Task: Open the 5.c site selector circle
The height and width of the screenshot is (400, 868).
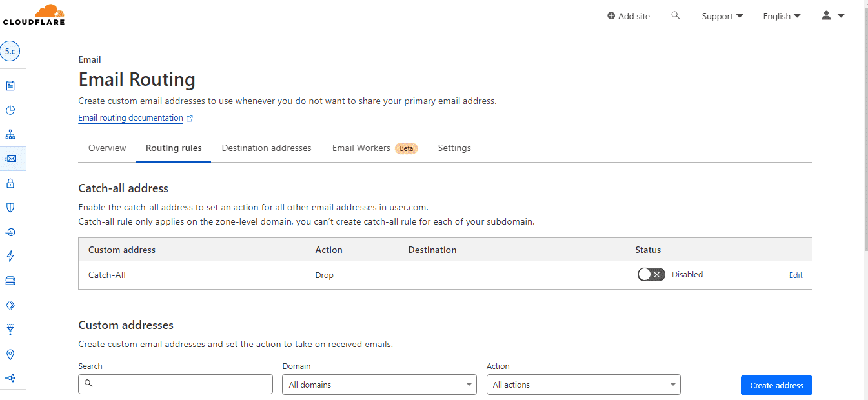Action: pos(10,51)
